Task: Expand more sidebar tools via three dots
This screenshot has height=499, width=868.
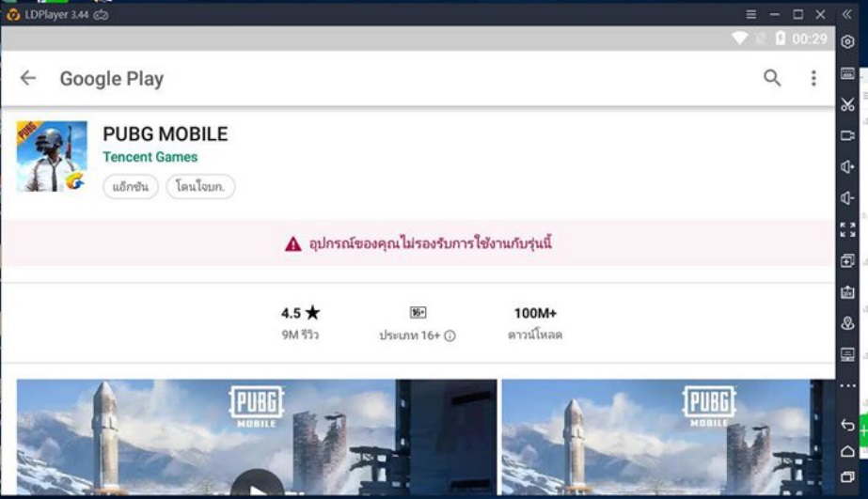Action: (847, 386)
